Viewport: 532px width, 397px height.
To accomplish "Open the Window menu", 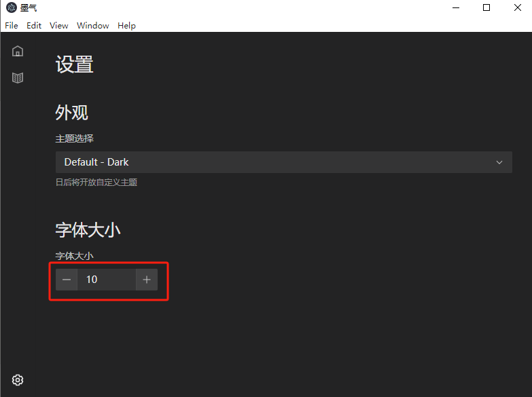I will tap(92, 26).
